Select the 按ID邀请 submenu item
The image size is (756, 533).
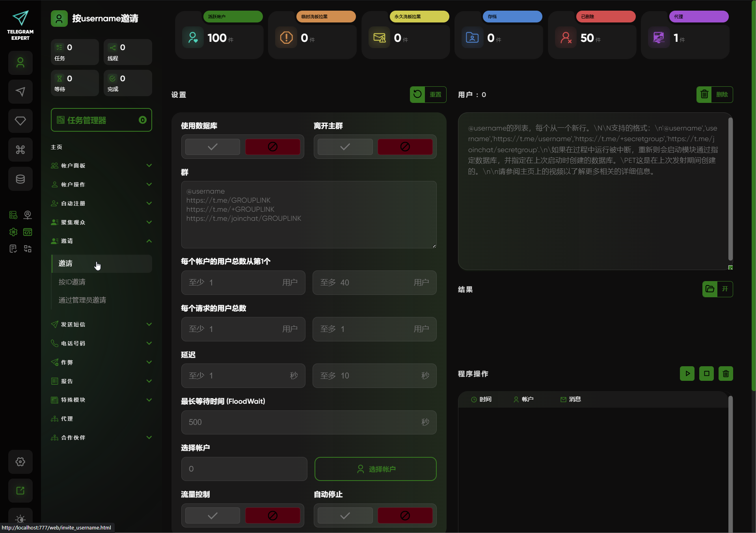tap(72, 282)
